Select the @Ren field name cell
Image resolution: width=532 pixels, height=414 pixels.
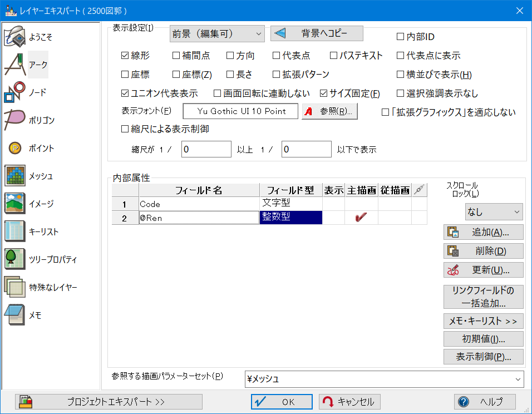(199, 218)
